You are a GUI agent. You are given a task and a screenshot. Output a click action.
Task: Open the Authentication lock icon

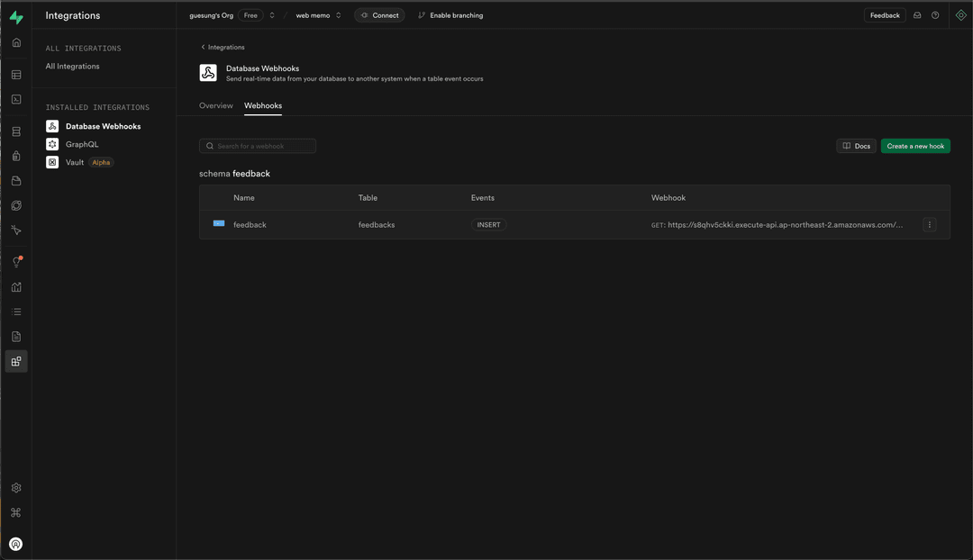pos(16,157)
